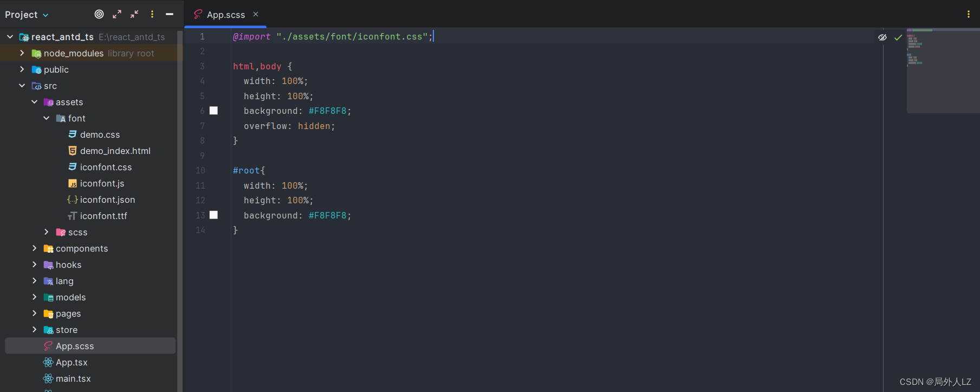This screenshot has width=980, height=392.
Task: Place cursor on 'overflow: hidden;' line
Action: [289, 126]
